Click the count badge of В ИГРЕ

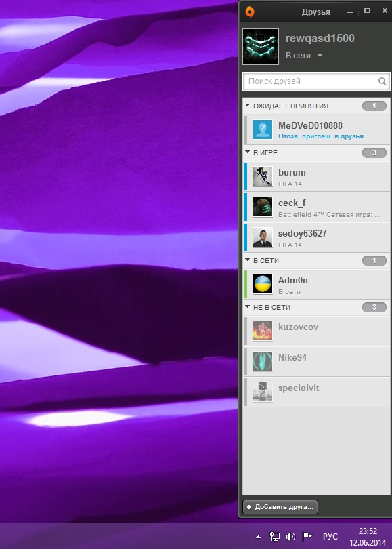point(374,152)
